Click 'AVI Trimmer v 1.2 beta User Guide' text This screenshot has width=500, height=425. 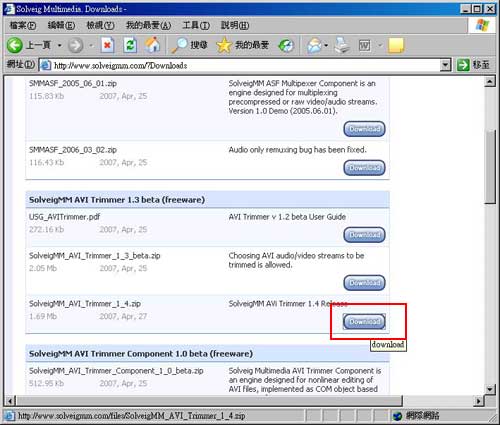287,217
